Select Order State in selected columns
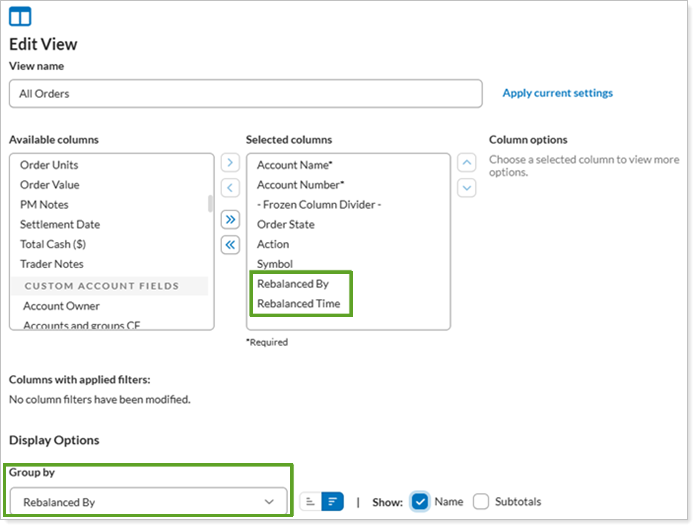 coord(285,224)
